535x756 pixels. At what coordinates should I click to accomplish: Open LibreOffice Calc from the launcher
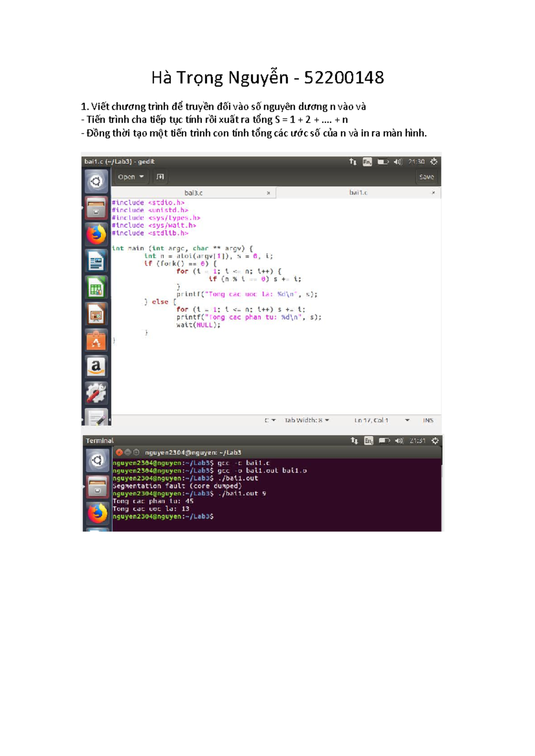tap(96, 288)
